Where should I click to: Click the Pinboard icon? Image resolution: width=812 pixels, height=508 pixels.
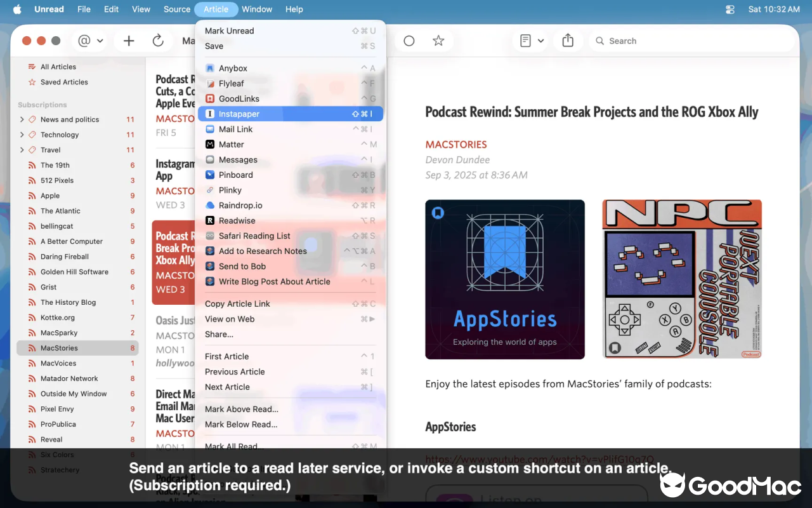click(x=210, y=175)
